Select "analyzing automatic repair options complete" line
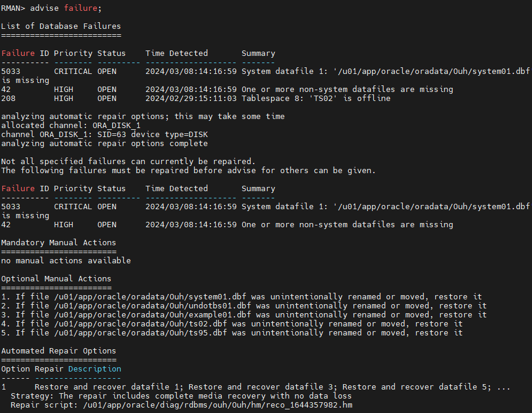 (104, 144)
